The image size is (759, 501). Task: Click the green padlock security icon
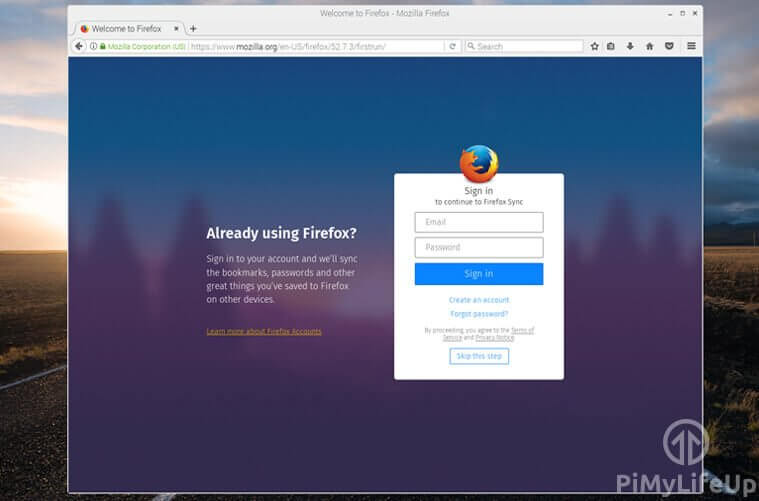103,46
